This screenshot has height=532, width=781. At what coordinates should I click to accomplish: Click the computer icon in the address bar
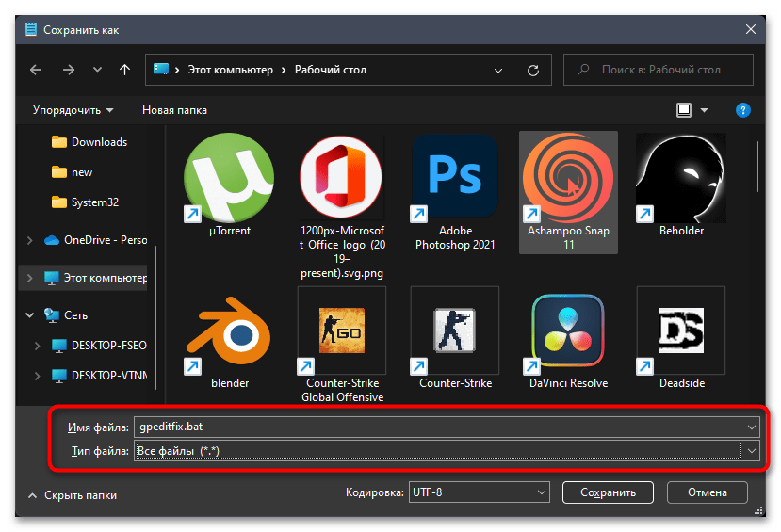[161, 69]
